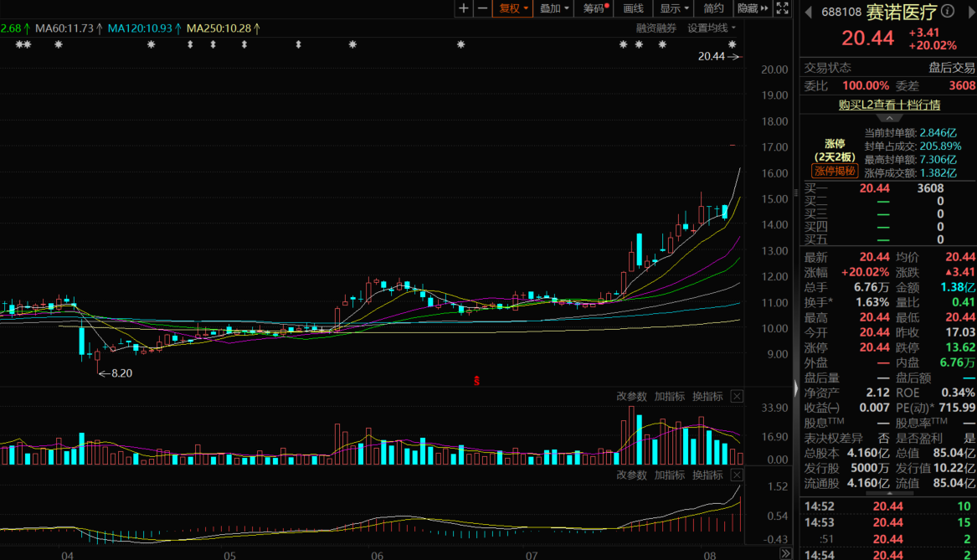The height and width of the screenshot is (560, 977).
Task: Close the MACD indicator panel
Action: [x=737, y=475]
